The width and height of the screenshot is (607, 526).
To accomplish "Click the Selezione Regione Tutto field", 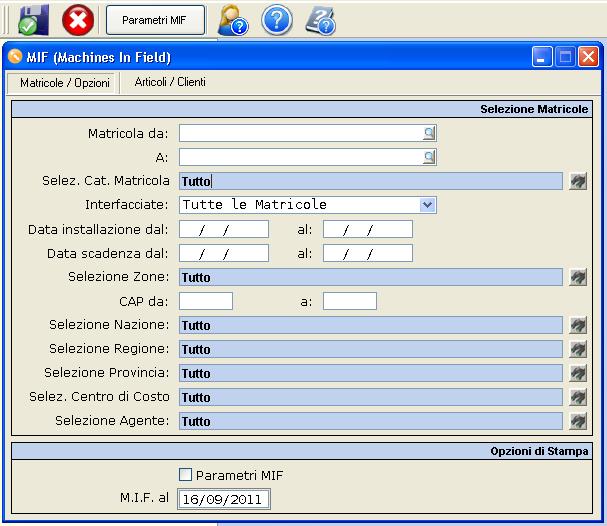I will (370, 349).
